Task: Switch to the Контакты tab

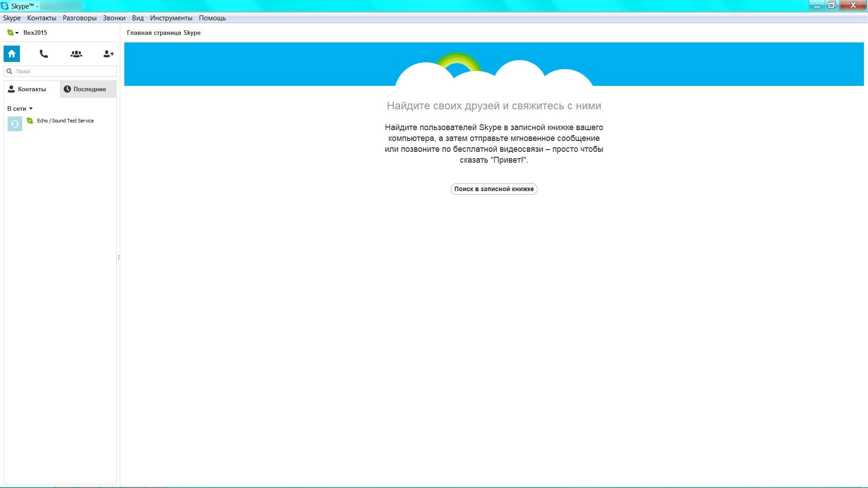Action: click(32, 89)
